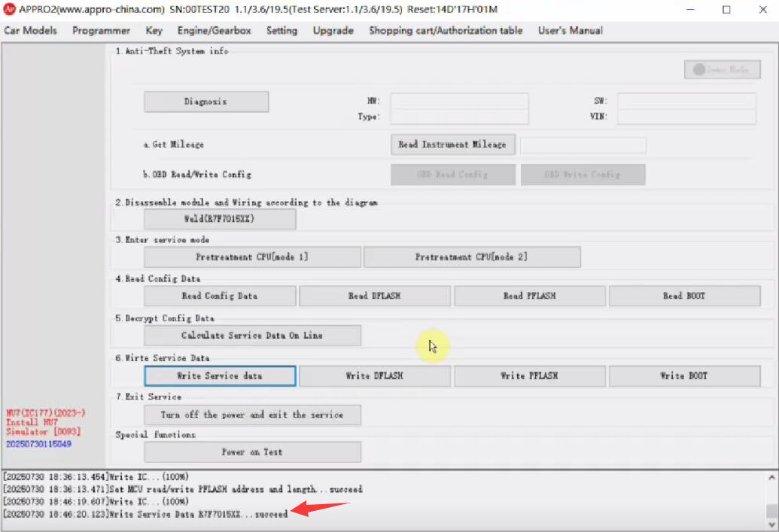Image resolution: width=779 pixels, height=532 pixels.
Task: Select the 18:36:13.454 Write IC log line
Action: pos(96,477)
